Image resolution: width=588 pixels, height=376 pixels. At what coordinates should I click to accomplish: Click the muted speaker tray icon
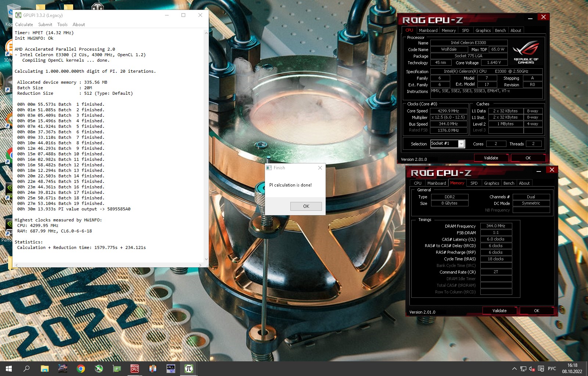click(x=532, y=369)
